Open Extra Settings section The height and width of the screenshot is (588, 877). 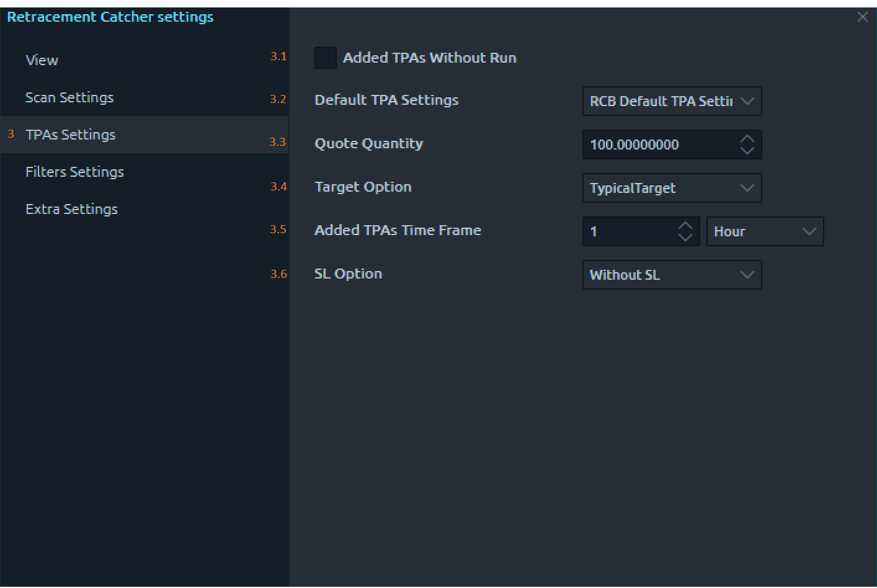point(71,209)
